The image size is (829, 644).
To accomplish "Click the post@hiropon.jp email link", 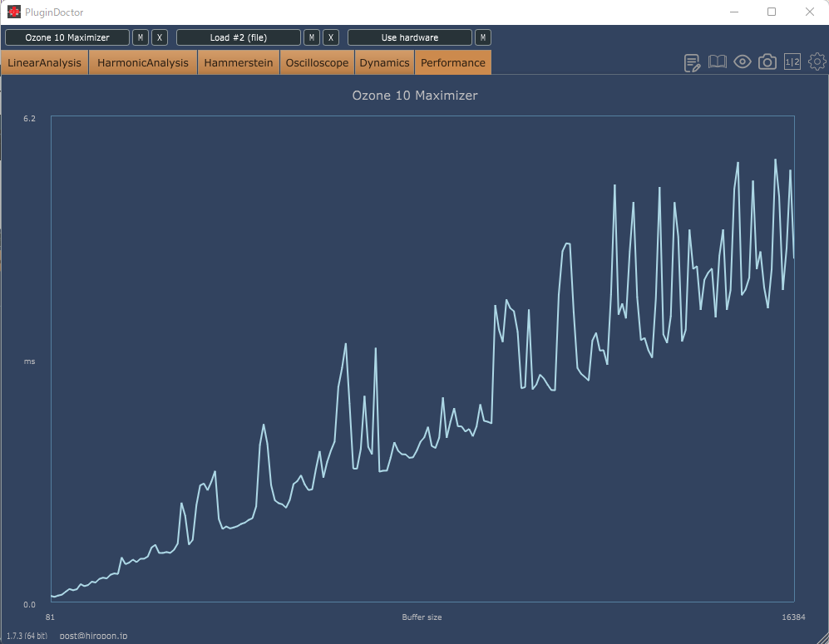I will (x=94, y=636).
